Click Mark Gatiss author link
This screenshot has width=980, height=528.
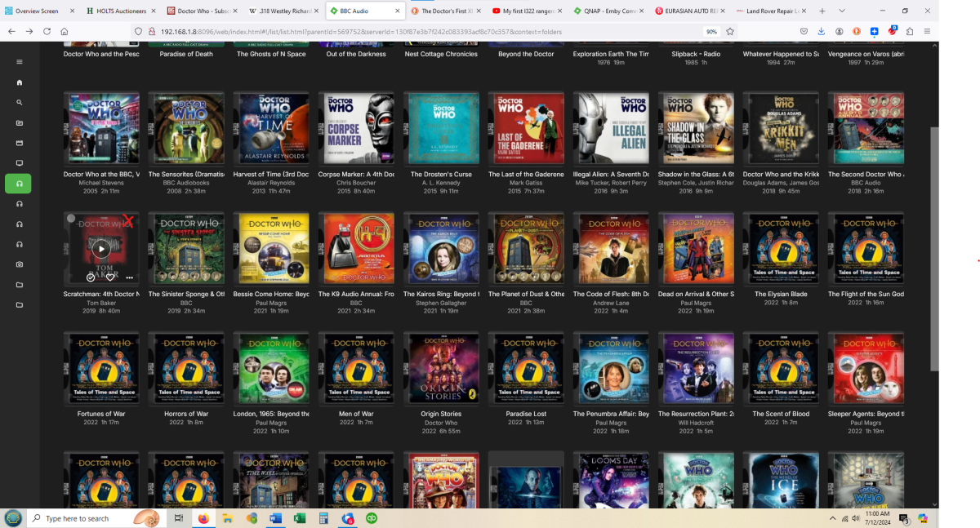click(x=526, y=183)
